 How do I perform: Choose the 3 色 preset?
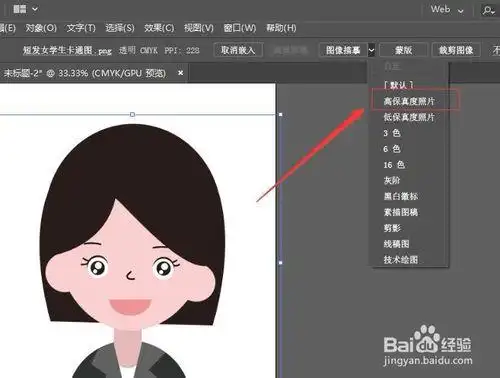391,133
